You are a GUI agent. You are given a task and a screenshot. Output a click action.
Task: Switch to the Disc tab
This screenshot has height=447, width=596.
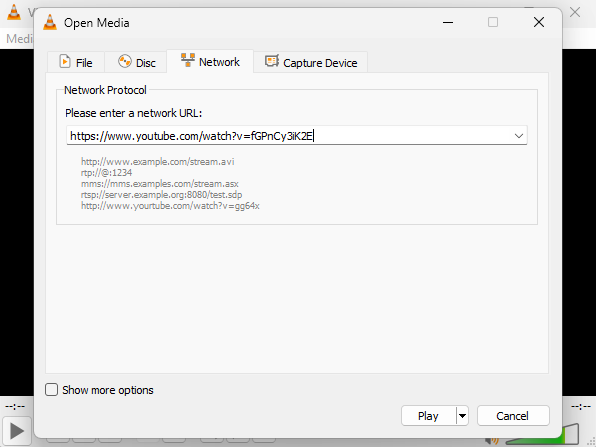(136, 62)
